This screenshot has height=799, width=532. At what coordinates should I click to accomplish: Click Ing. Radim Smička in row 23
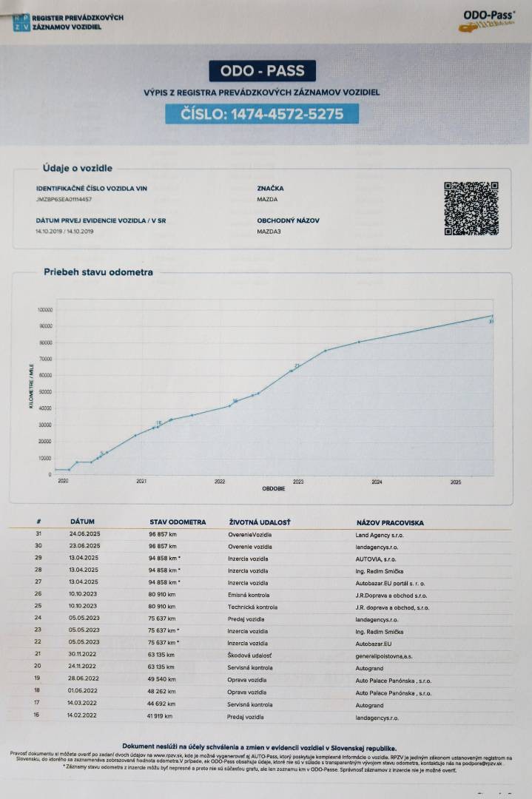pos(379,632)
